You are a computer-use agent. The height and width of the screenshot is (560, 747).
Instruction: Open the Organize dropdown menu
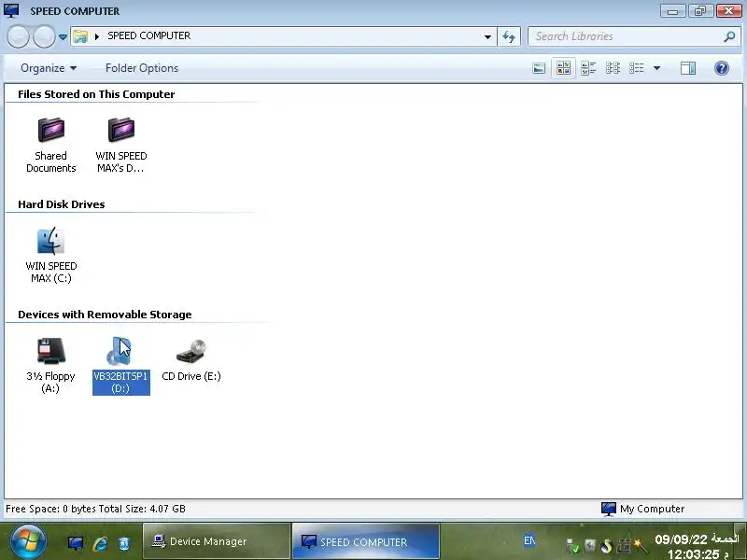point(49,68)
